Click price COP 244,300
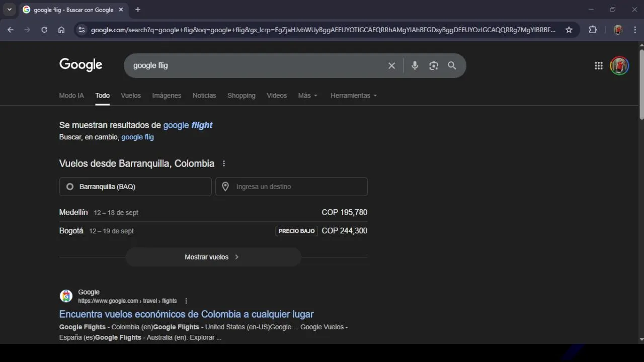Image resolution: width=644 pixels, height=362 pixels. click(345, 231)
